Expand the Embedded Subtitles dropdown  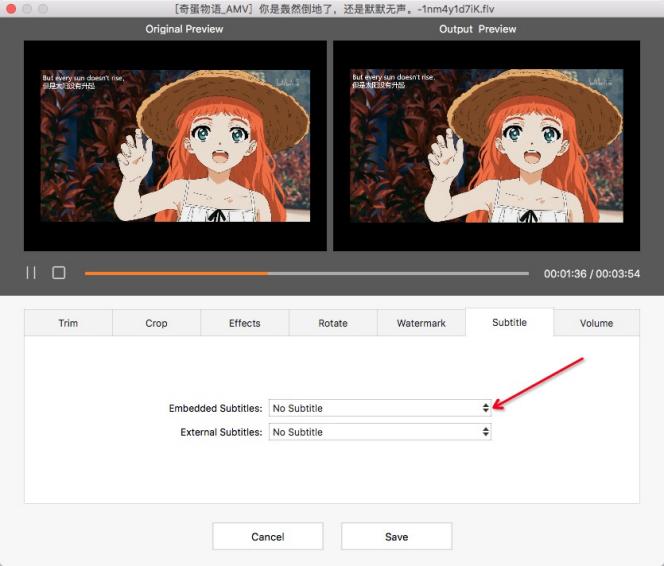(x=380, y=408)
